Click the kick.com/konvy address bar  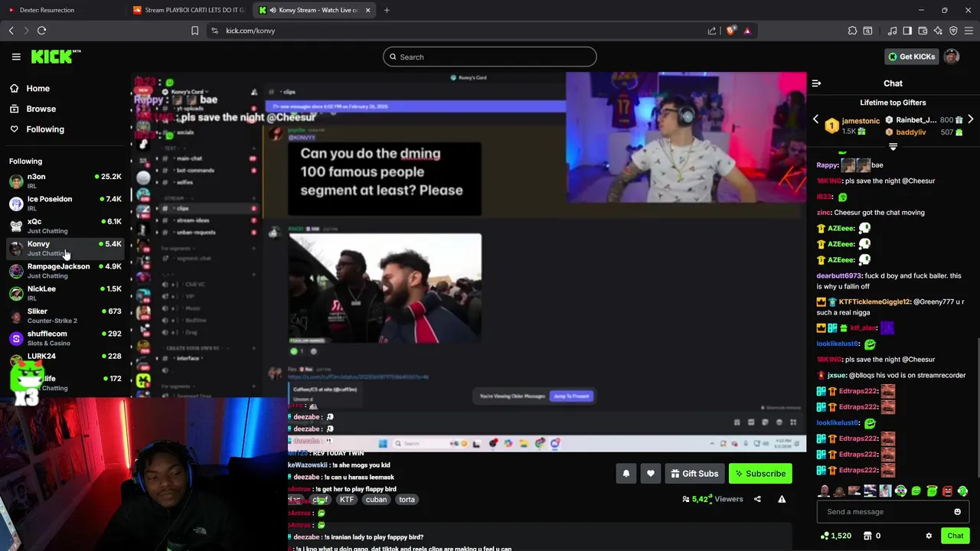(459, 31)
